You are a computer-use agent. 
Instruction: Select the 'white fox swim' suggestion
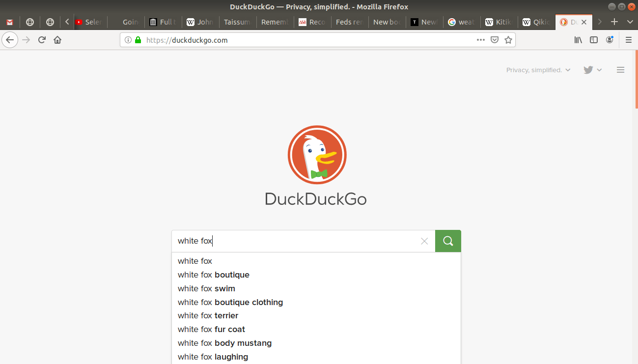pos(316,288)
